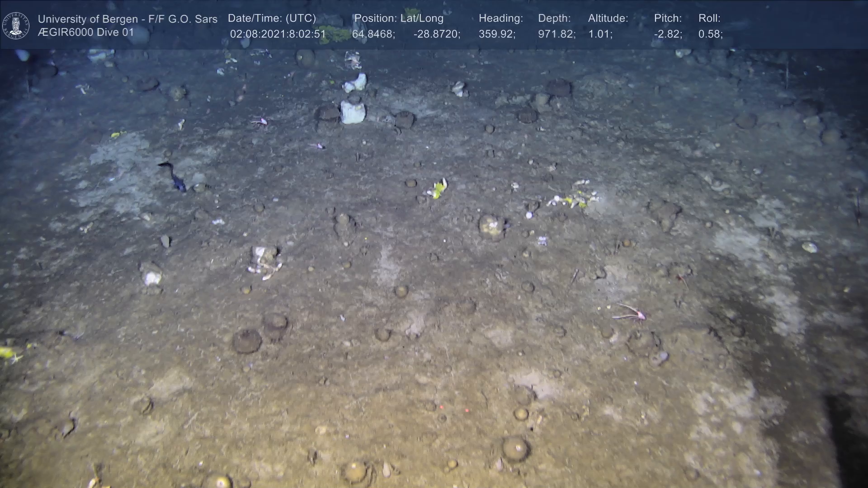Viewport: 868px width, 488px height.
Task: Click the red laser dot on the seabed
Action: pos(467,410)
